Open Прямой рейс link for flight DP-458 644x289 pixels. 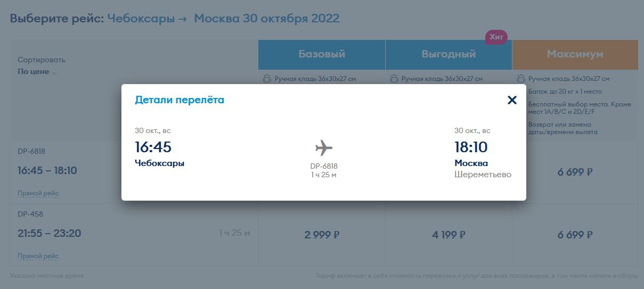click(38, 256)
